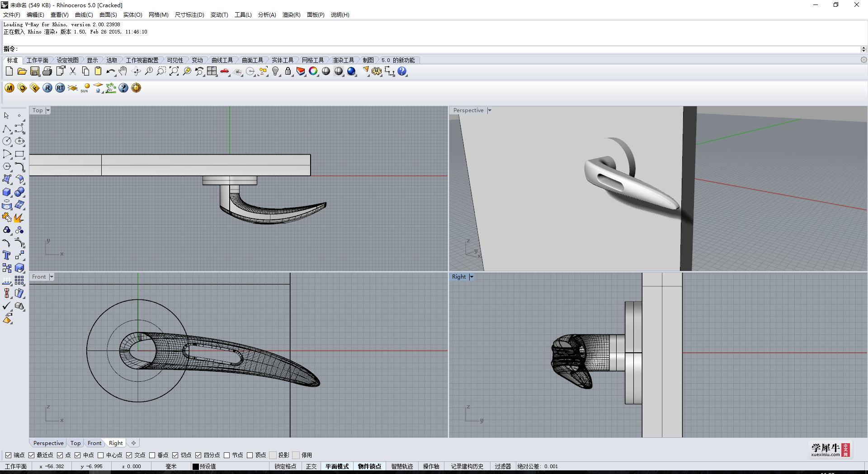Switch to the 实体工具 toolbar tab

(283, 60)
